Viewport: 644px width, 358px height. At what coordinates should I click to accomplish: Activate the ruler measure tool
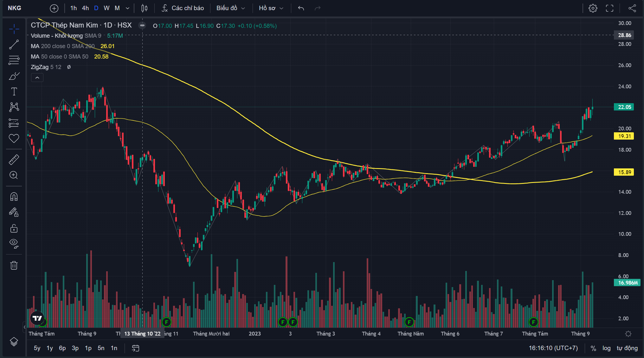pyautogui.click(x=14, y=160)
